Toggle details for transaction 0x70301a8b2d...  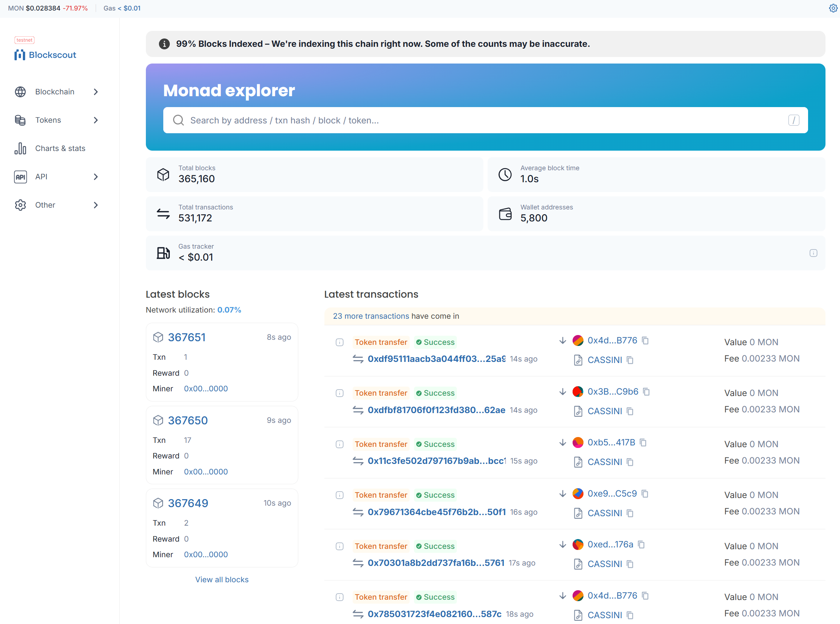pyautogui.click(x=339, y=546)
